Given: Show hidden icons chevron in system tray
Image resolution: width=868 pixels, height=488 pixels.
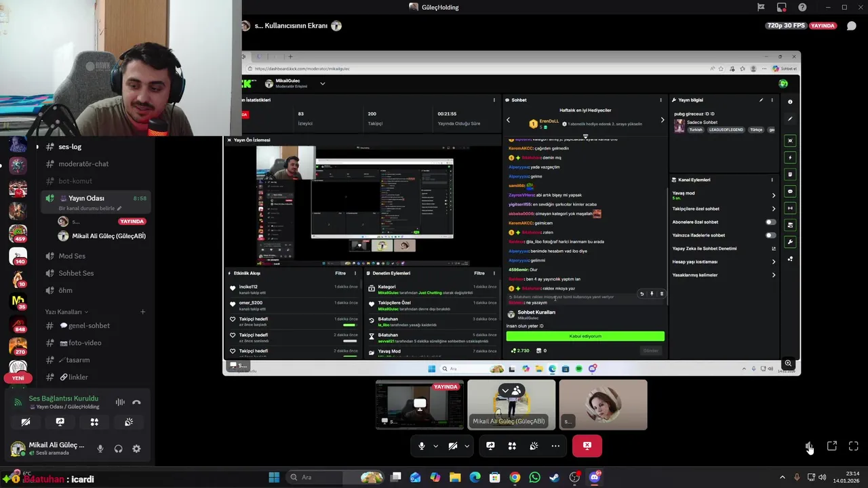Looking at the screenshot, I should (782, 477).
